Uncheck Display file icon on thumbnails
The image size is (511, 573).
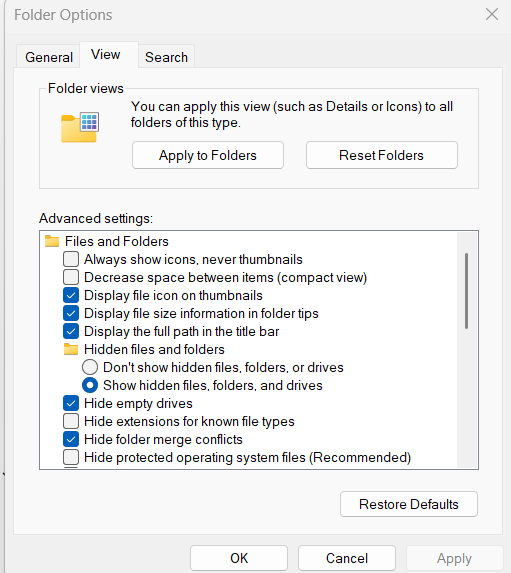click(x=71, y=295)
